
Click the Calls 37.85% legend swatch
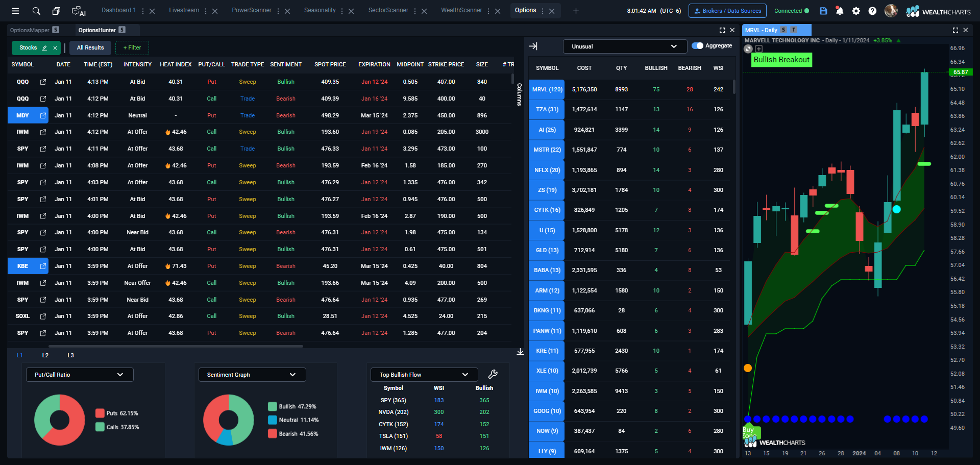click(x=100, y=427)
